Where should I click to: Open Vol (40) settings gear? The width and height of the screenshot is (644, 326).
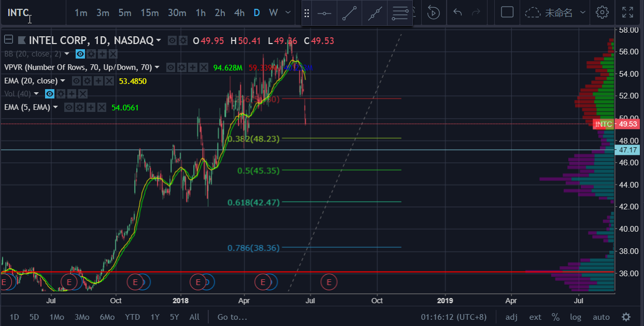61,94
